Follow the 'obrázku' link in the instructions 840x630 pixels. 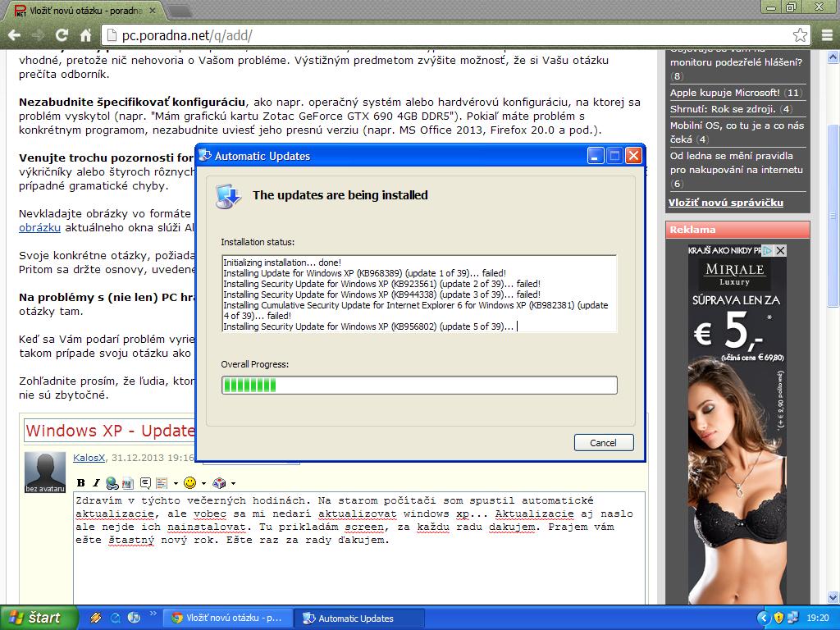[39, 227]
